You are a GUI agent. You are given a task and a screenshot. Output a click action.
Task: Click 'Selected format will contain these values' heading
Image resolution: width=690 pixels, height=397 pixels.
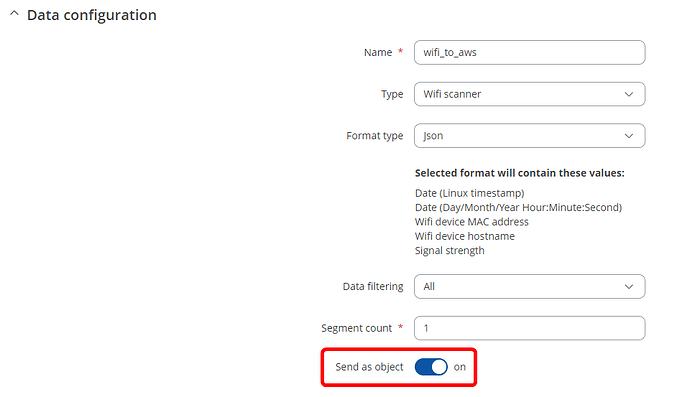click(x=519, y=173)
